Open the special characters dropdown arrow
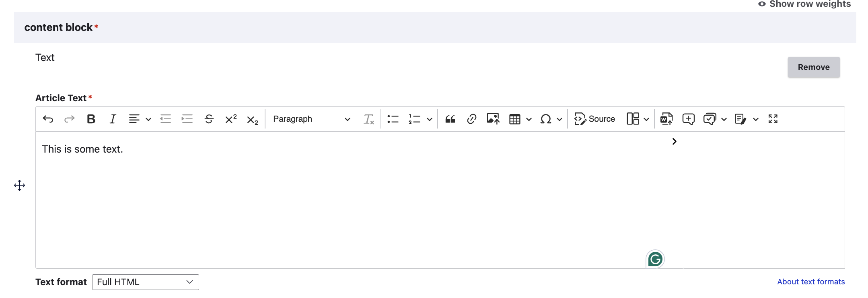This screenshot has height=298, width=868. (559, 119)
